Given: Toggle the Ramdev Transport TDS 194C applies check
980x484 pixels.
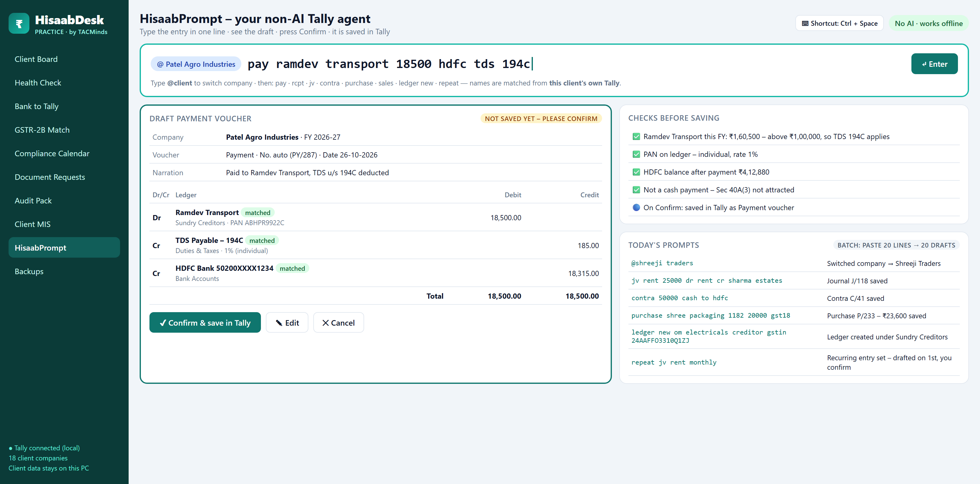Looking at the screenshot, I should pyautogui.click(x=636, y=136).
